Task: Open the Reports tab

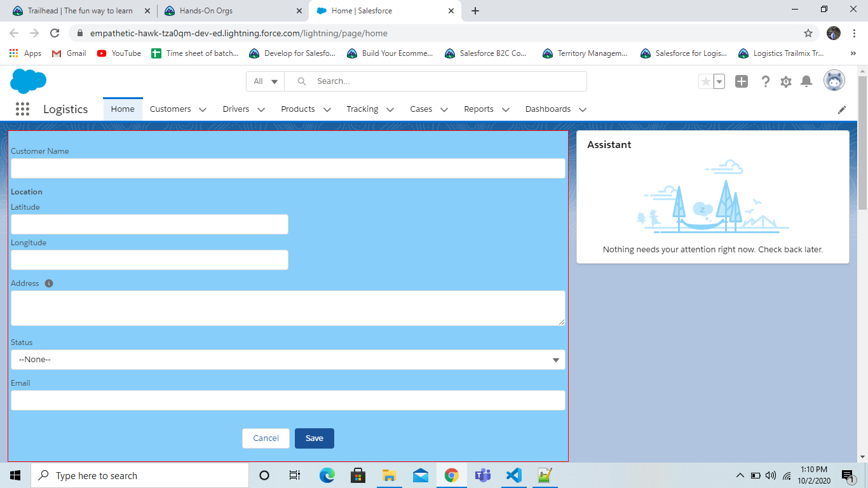Action: pos(478,109)
